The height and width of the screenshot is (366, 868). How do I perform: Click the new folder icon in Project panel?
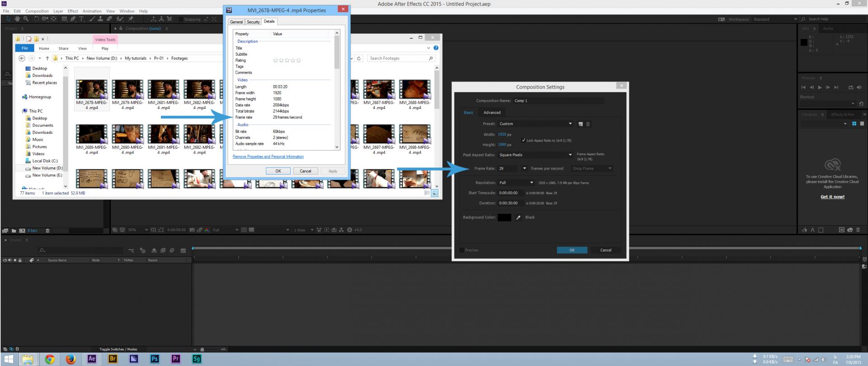[x=14, y=231]
